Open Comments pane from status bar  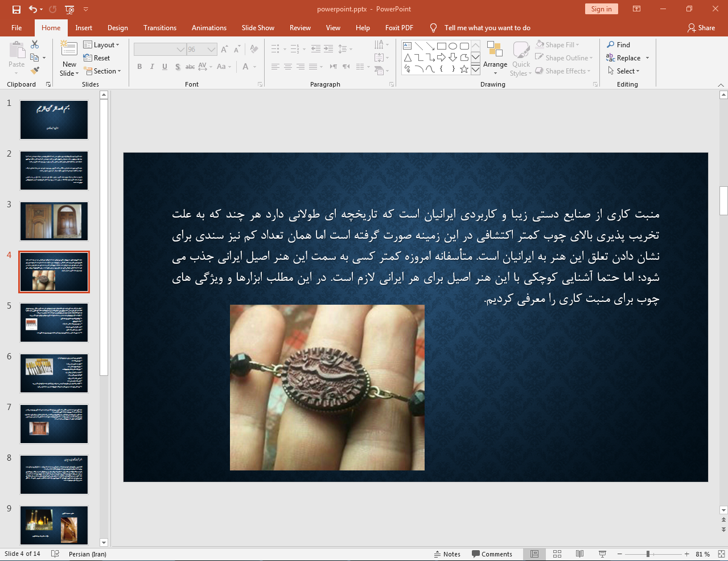tap(492, 554)
